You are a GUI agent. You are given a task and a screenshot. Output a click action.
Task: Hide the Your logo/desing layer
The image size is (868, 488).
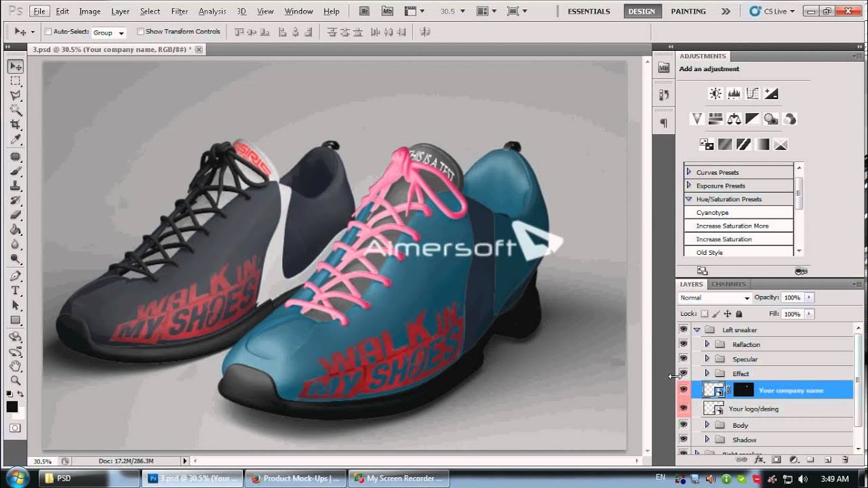tap(683, 408)
